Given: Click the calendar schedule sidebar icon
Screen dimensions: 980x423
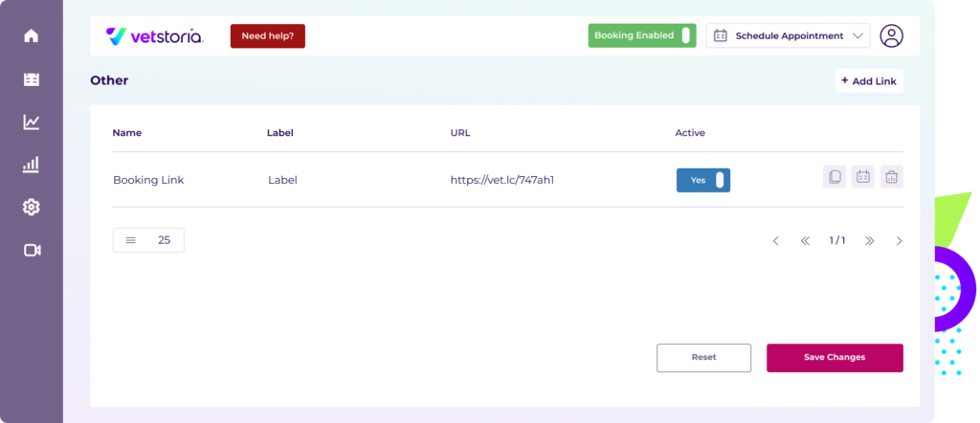Looking at the screenshot, I should (32, 79).
